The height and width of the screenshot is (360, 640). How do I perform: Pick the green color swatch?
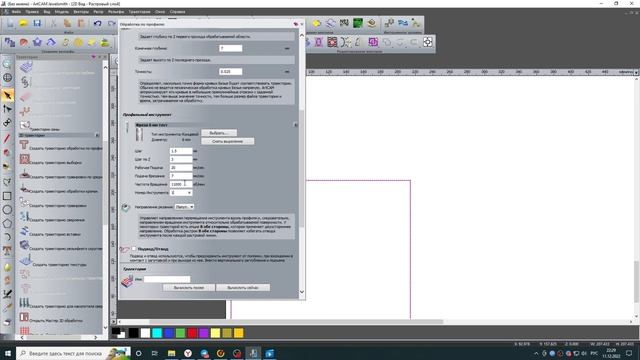(180, 333)
